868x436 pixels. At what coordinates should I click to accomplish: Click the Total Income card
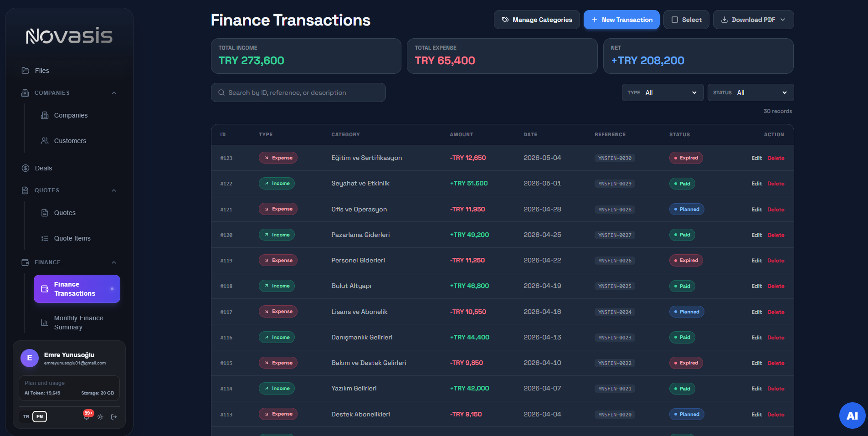306,56
